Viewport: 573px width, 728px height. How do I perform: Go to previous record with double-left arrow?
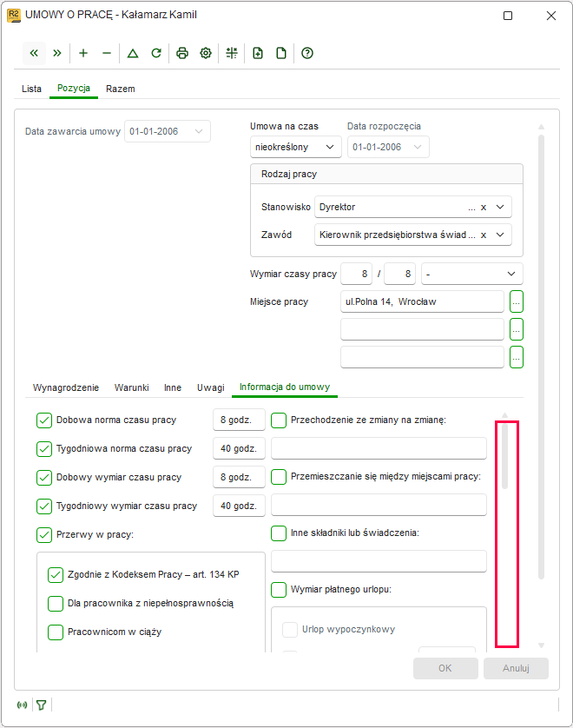click(34, 53)
